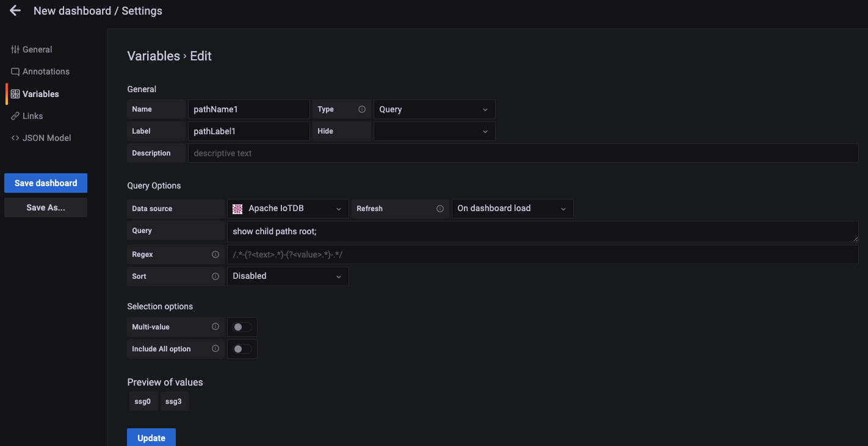Click the Apache IoTDB data source logo
This screenshot has height=446, width=868.
coord(238,209)
